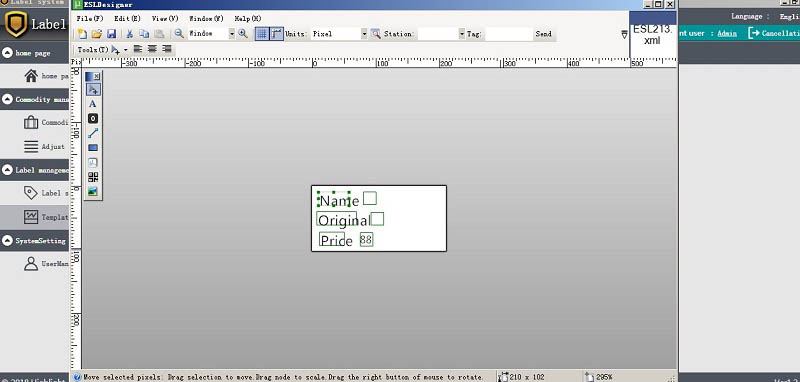Select the Original text on label
The height and width of the screenshot is (382, 800).
[x=343, y=221]
